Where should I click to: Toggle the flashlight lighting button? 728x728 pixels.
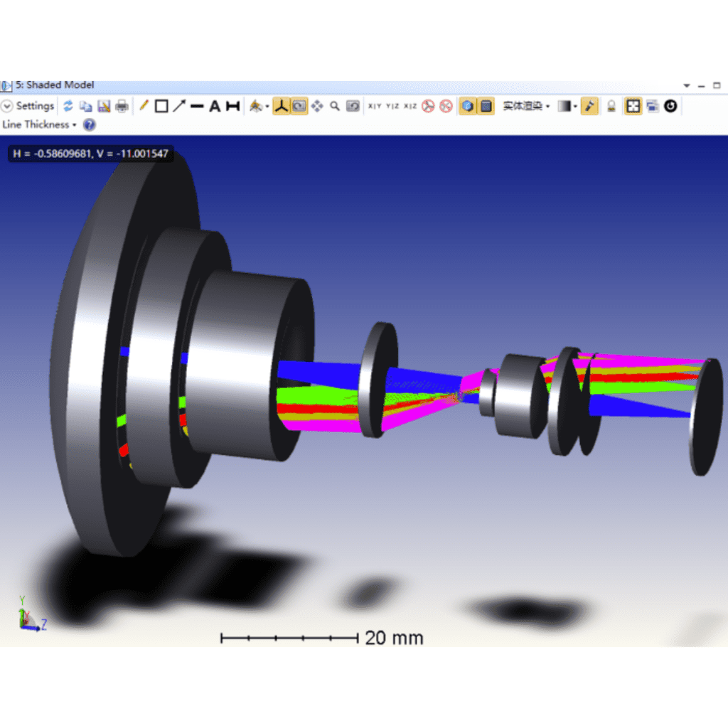point(589,107)
